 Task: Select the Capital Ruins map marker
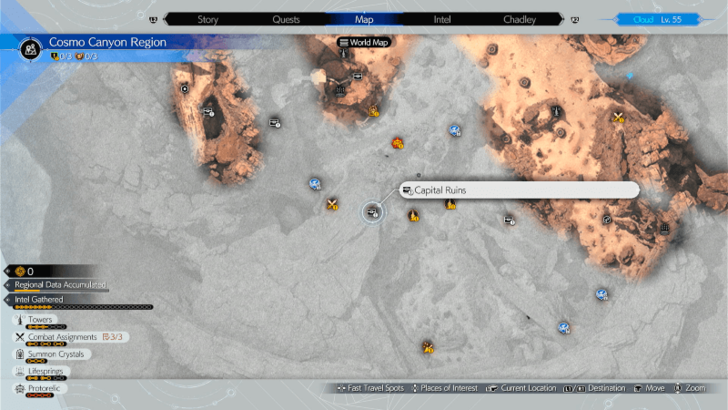click(372, 211)
